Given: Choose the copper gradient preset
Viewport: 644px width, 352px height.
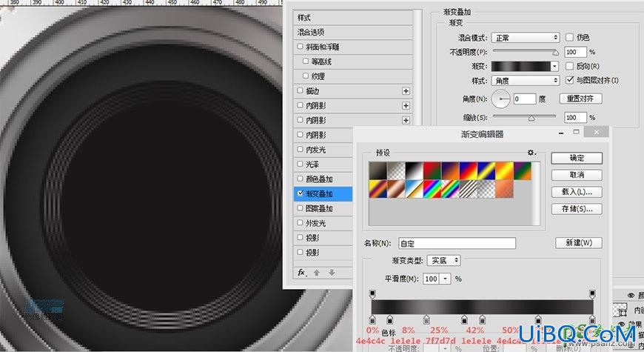Looking at the screenshot, I should 396,189.
